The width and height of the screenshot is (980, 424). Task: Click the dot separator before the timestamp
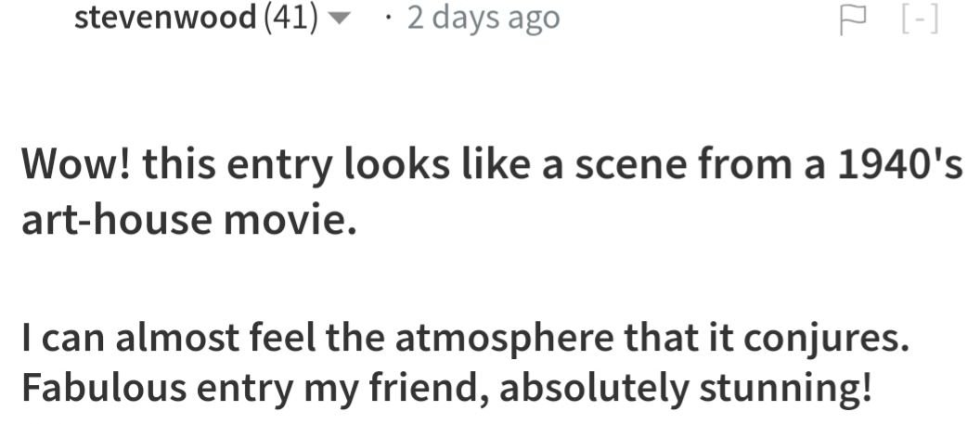pyautogui.click(x=389, y=19)
